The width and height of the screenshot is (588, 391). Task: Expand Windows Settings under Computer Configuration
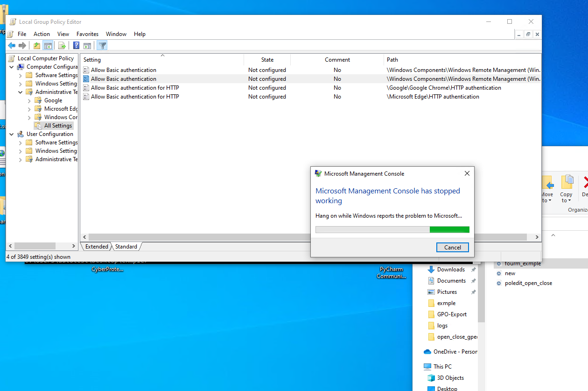(20, 84)
